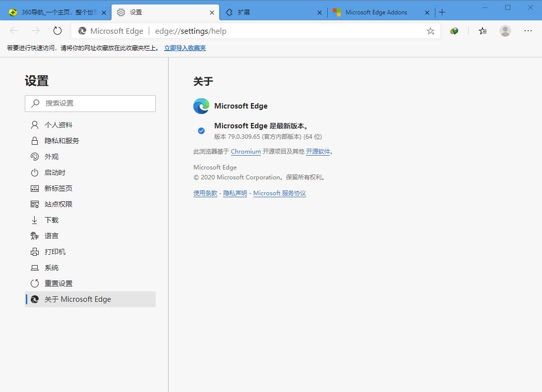Screen dimensions: 542x392
Task: Open 打印机 settings section
Action: coord(90,252)
